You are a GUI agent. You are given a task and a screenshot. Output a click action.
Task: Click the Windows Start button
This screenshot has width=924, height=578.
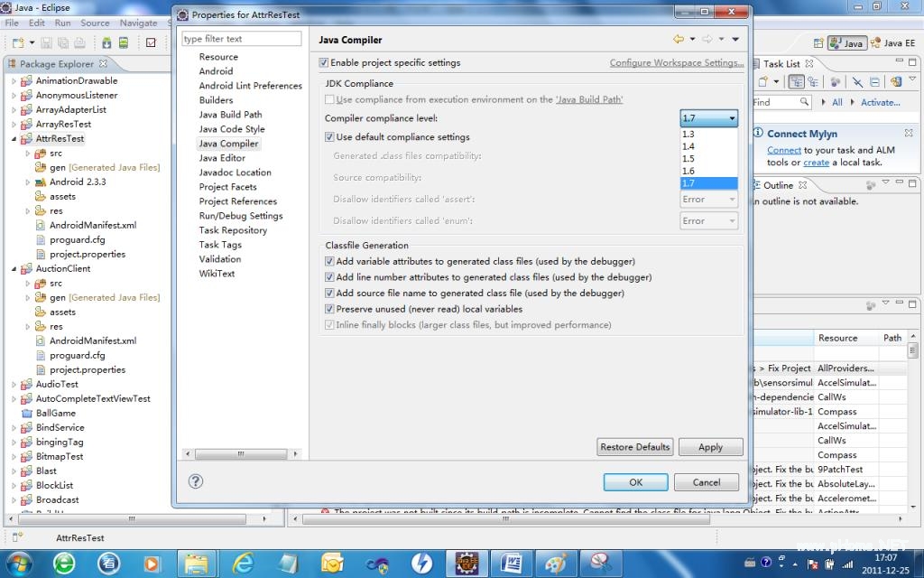(x=20, y=564)
